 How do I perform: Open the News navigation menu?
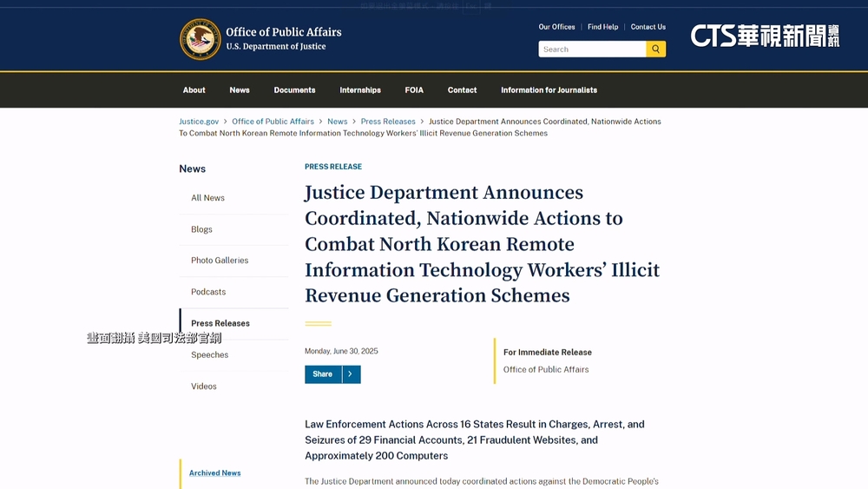coord(240,90)
